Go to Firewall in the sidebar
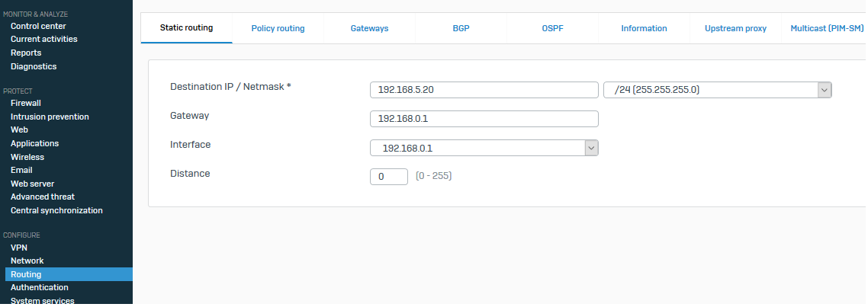This screenshot has width=868, height=307. point(26,103)
